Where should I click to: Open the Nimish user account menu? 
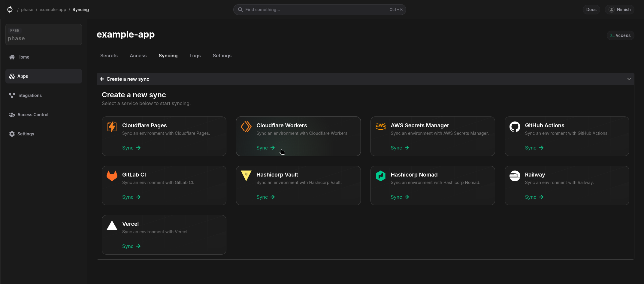619,10
